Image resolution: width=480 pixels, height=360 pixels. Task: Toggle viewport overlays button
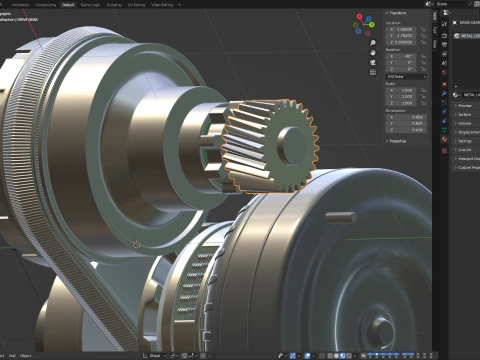tap(308, 356)
